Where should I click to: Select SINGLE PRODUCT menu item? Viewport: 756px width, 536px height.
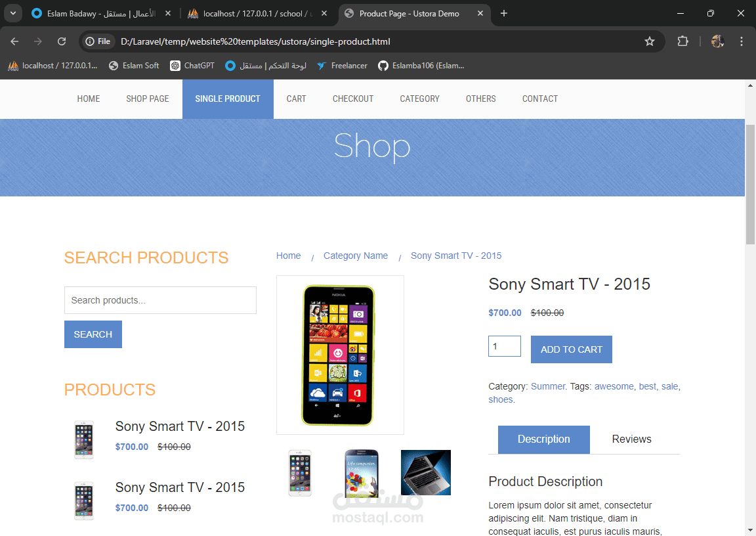coord(228,99)
